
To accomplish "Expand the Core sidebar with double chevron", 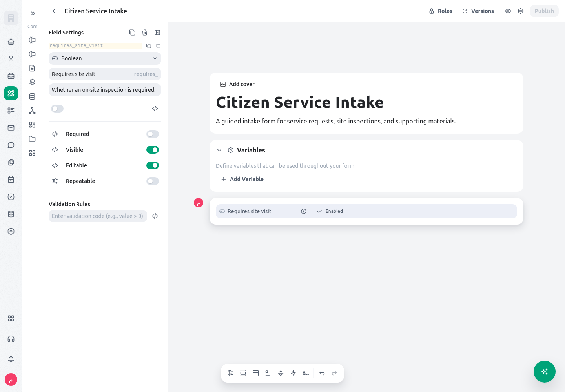I will (x=33, y=13).
